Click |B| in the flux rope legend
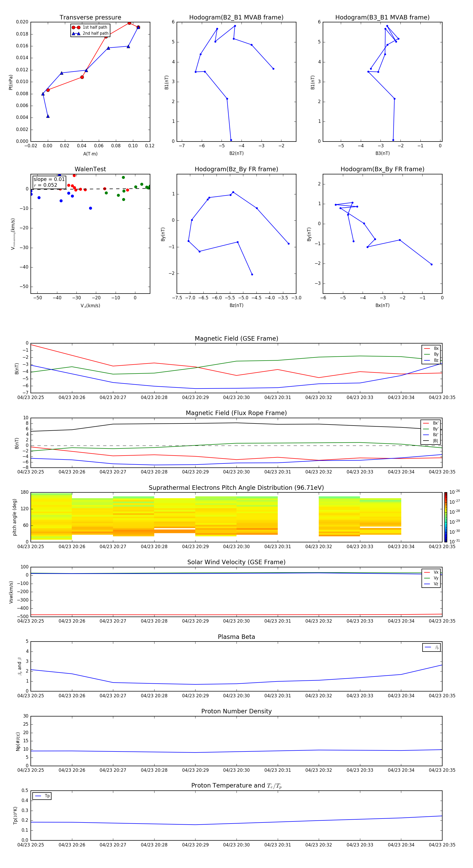 click(x=431, y=441)
